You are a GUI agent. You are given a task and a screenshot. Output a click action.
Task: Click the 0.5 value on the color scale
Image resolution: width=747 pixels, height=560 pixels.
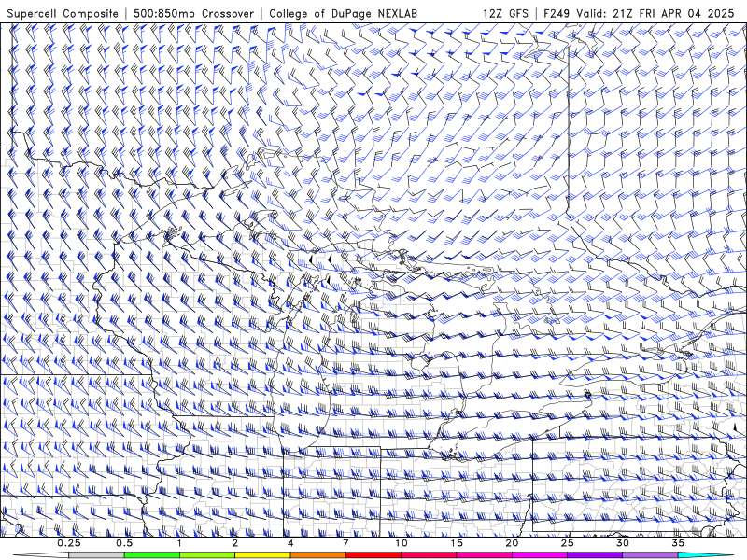[x=124, y=543]
